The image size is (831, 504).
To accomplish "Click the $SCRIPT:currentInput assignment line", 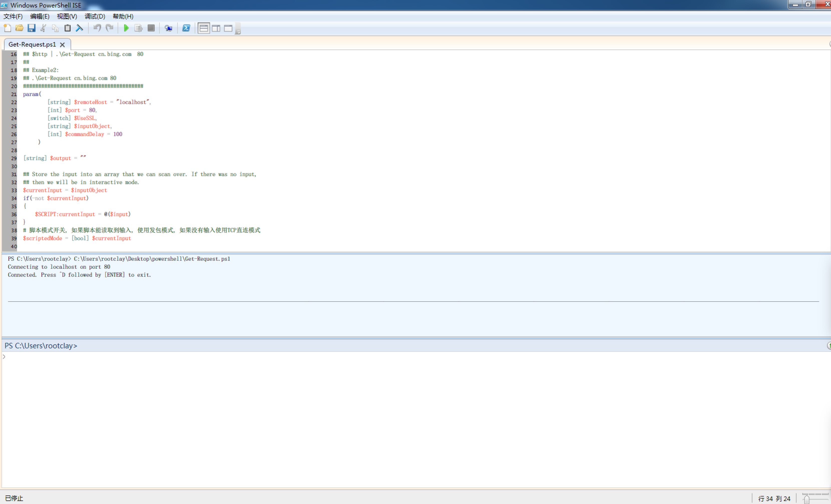I will tap(83, 214).
